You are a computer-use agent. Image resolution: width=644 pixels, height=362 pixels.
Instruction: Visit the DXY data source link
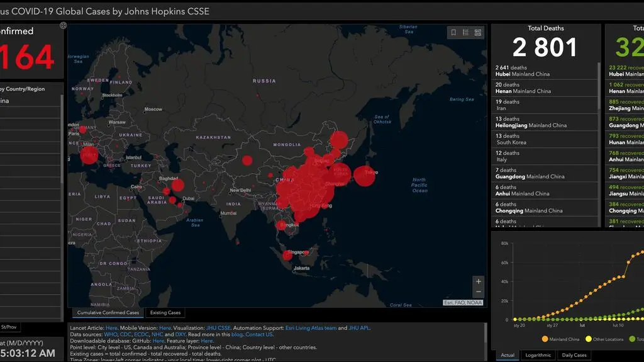(x=180, y=334)
